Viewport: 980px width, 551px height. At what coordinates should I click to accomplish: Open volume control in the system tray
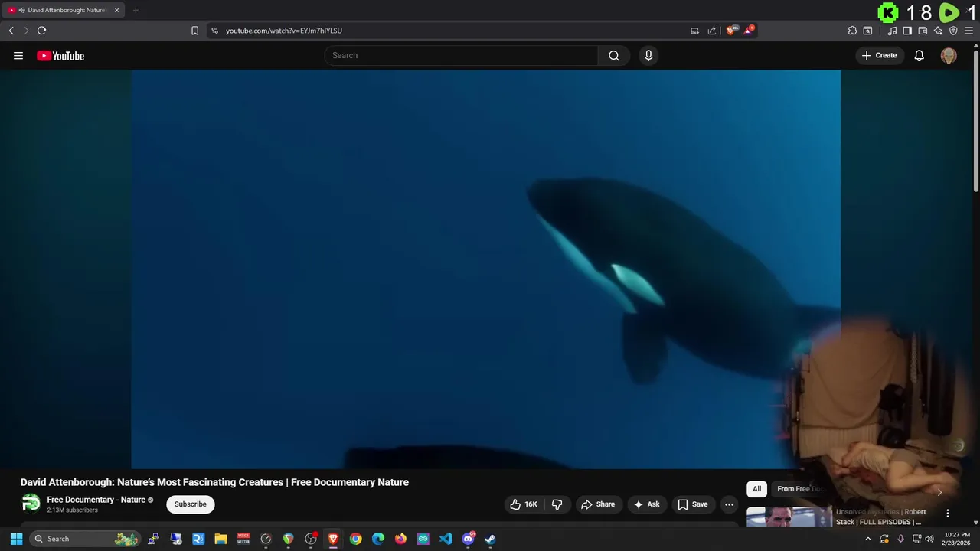(x=929, y=539)
